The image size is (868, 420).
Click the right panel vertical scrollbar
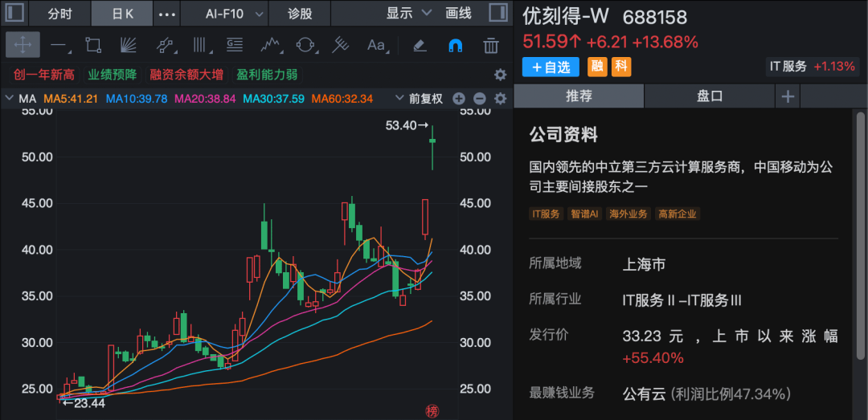pos(861,241)
